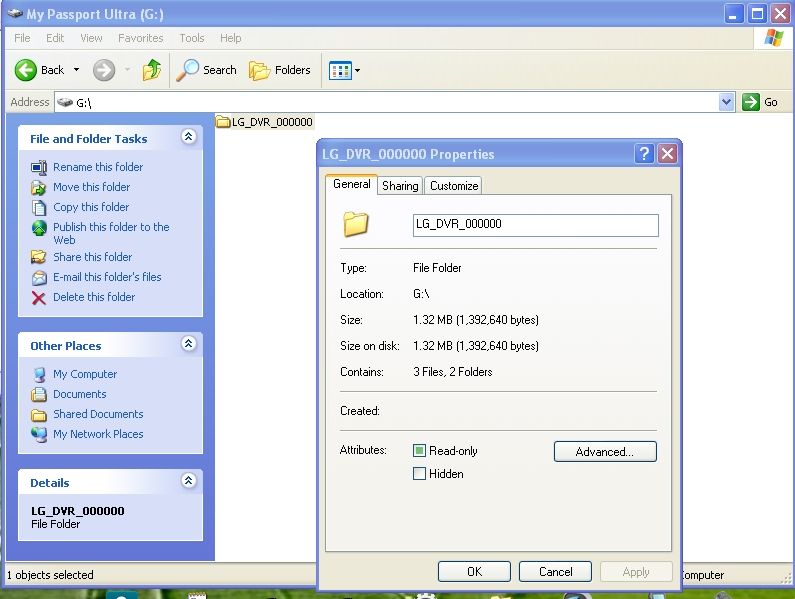Toggle the Read-only checkbox

(x=419, y=450)
